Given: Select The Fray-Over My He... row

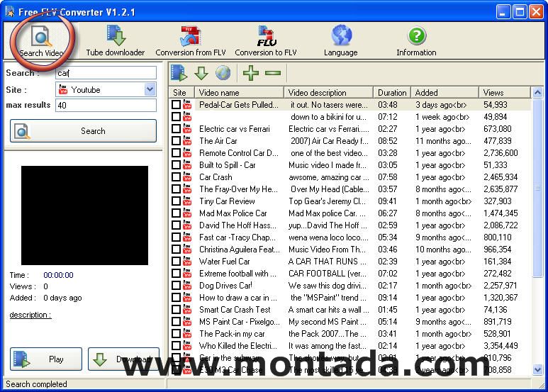Looking at the screenshot, I should (350, 189).
